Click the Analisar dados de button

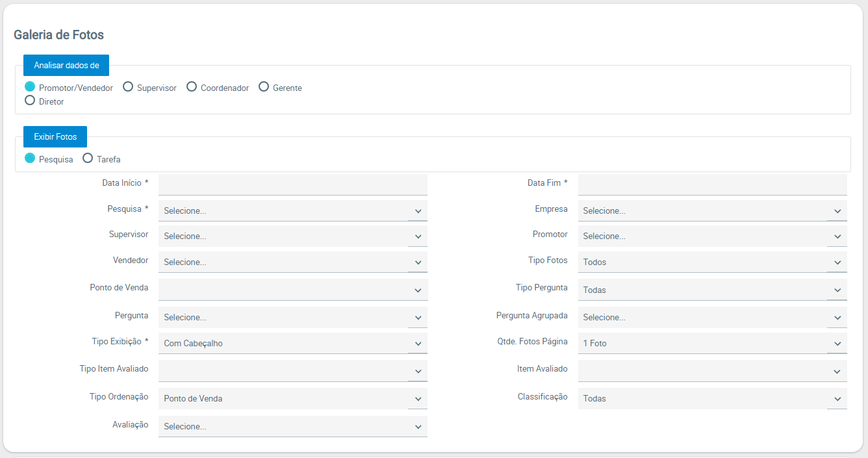coord(66,66)
